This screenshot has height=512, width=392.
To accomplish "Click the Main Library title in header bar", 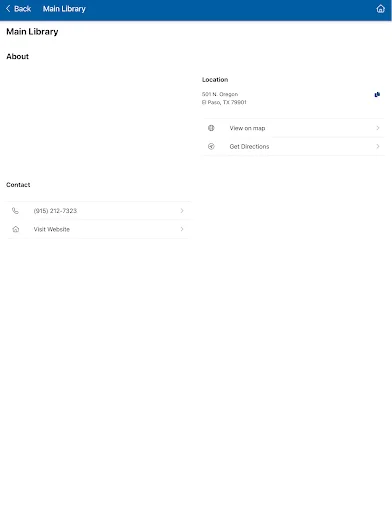I will point(64,9).
